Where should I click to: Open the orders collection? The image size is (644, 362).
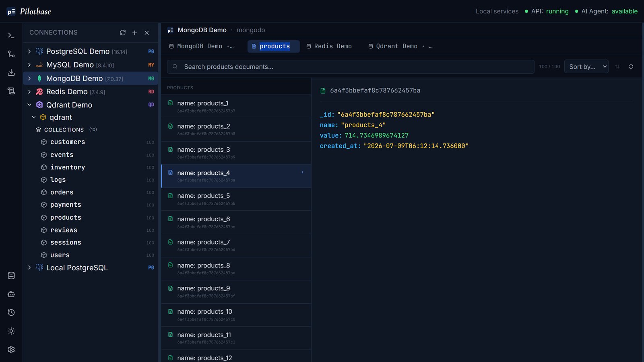tap(62, 192)
